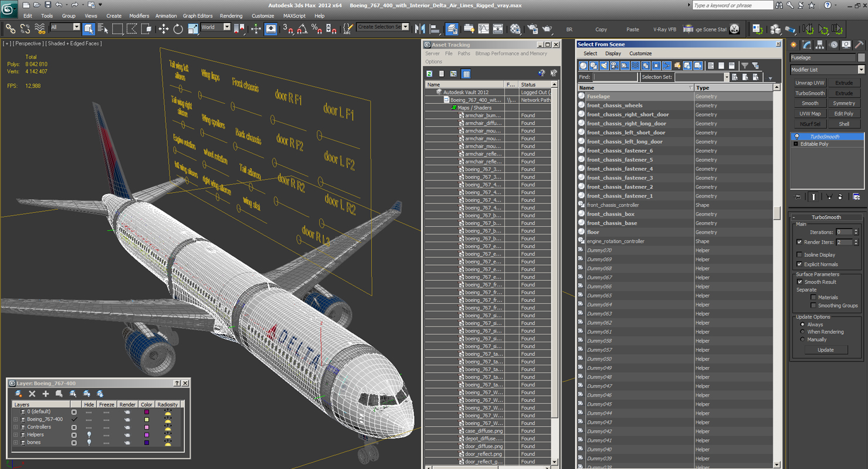Open Display menu in Select From Scene

click(613, 53)
